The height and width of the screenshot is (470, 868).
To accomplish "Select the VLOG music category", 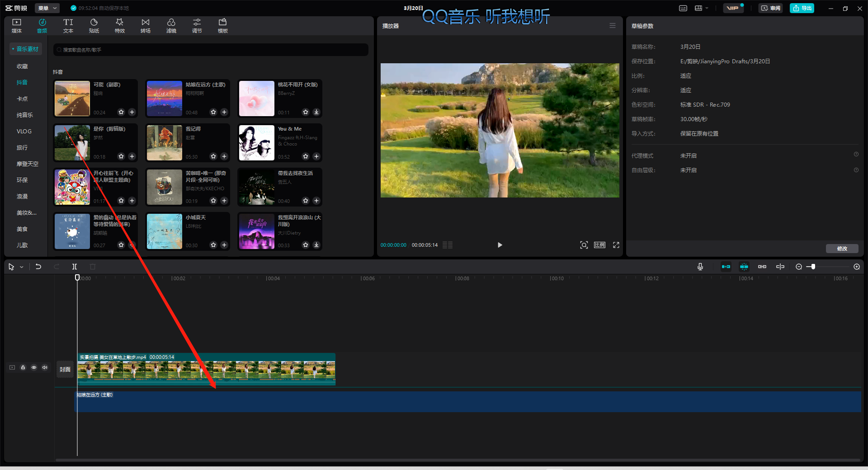I will 24,132.
